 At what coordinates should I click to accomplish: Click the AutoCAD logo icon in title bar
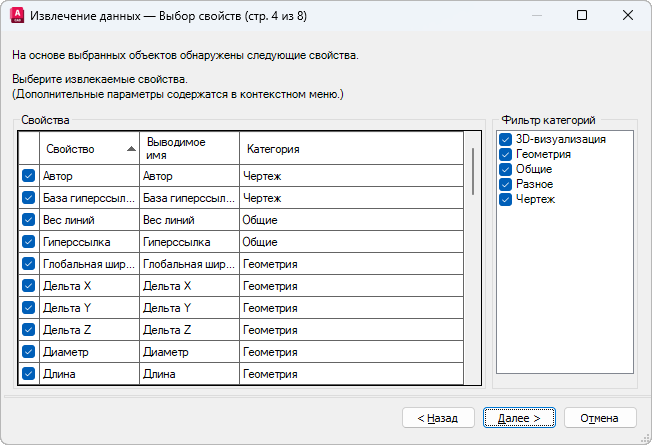tap(15, 16)
